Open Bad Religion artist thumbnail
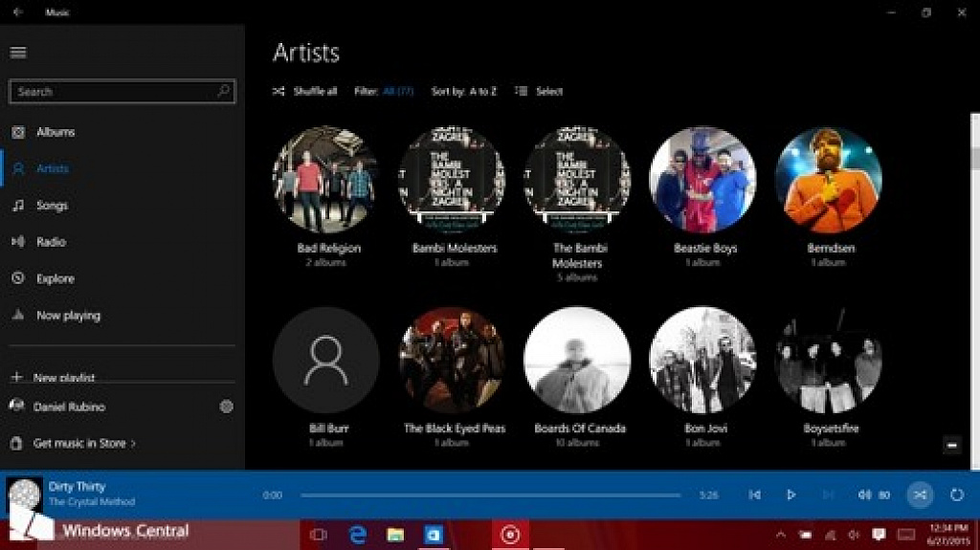Image resolution: width=980 pixels, height=550 pixels. 325,180
